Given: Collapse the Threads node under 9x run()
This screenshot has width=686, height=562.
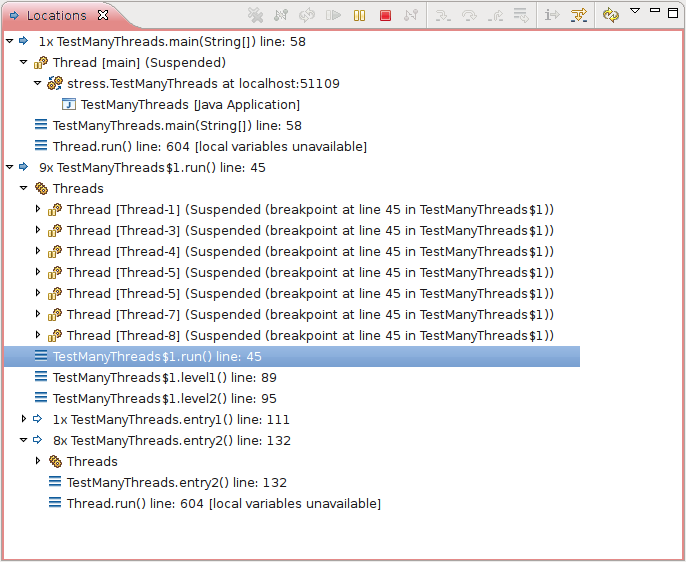Looking at the screenshot, I should 24,188.
